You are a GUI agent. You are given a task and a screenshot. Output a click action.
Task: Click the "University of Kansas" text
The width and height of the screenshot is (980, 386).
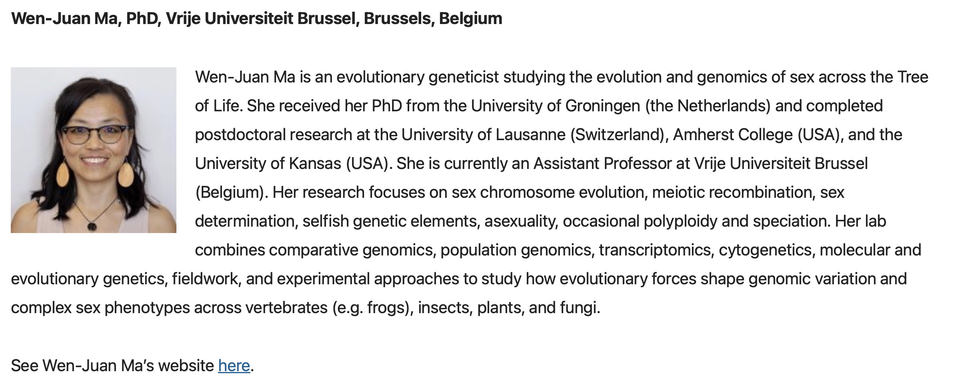268,163
